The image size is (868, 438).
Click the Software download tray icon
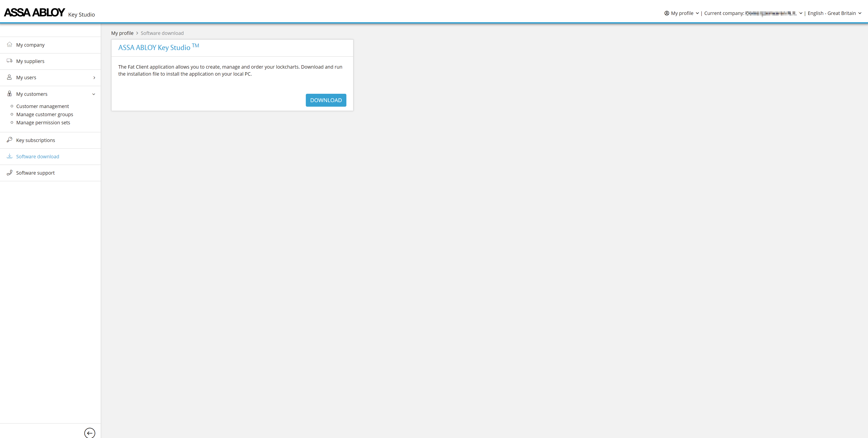(x=10, y=156)
